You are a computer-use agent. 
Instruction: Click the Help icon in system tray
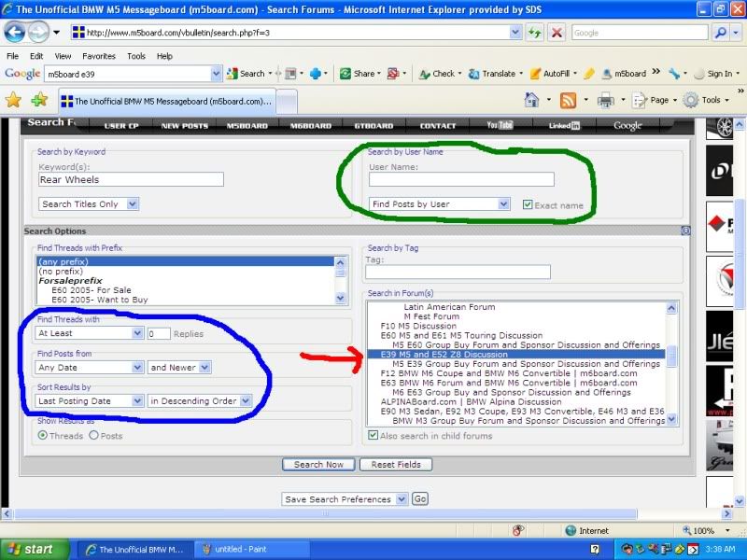coord(595,549)
